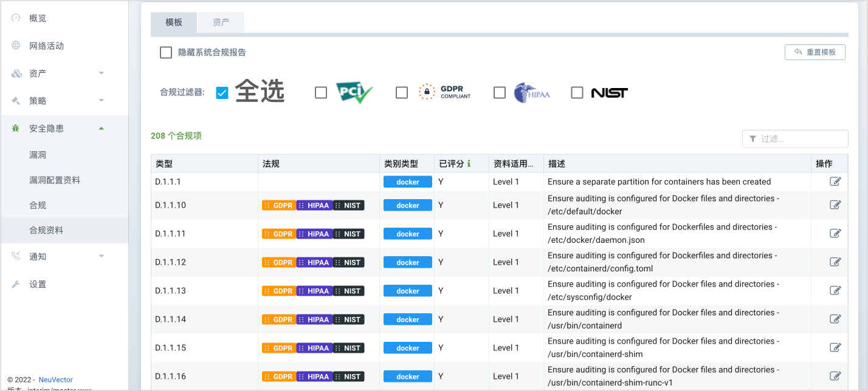
Task: Click the 概览 dashboard icon in sidebar
Action: [x=16, y=18]
